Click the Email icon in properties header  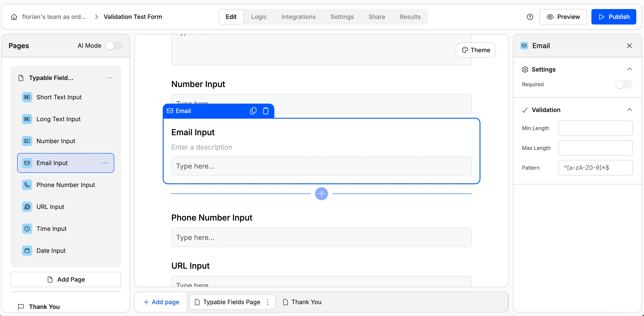(x=524, y=46)
